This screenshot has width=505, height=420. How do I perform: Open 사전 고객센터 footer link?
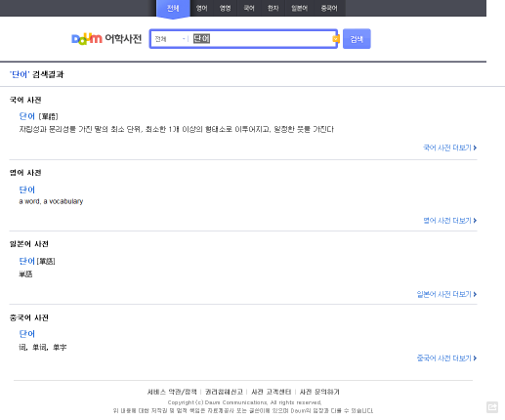click(271, 392)
